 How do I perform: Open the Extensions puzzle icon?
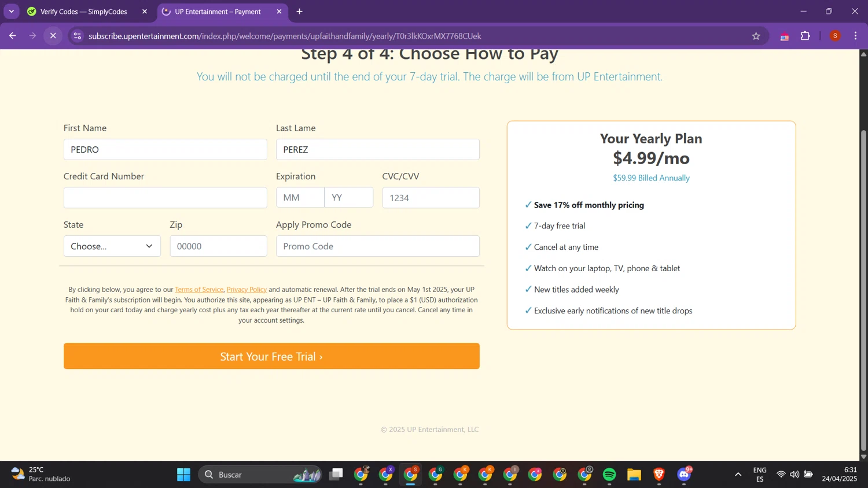click(x=805, y=36)
